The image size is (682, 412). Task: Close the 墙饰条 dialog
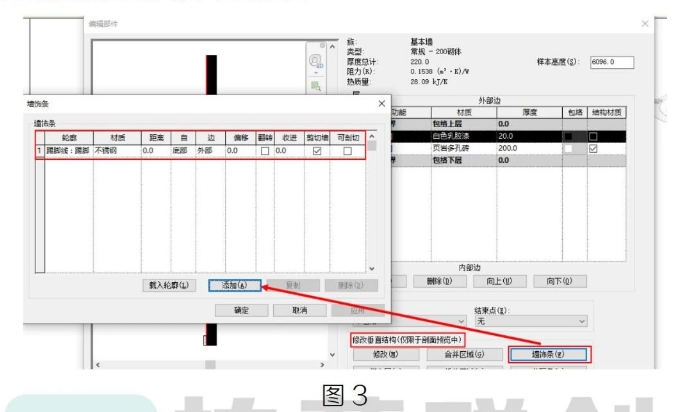[381, 104]
